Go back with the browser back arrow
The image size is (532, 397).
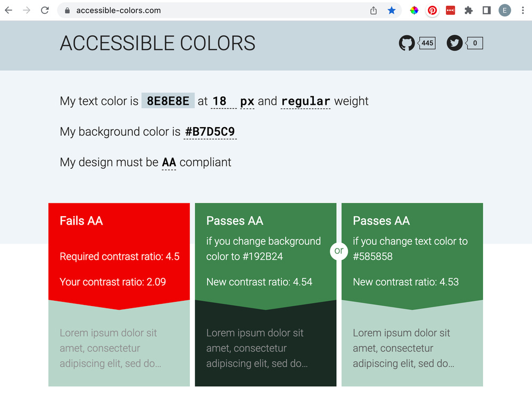9,10
